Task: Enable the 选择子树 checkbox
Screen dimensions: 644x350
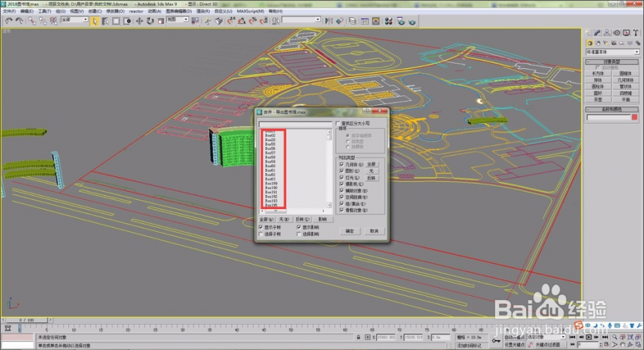Action: [261, 234]
